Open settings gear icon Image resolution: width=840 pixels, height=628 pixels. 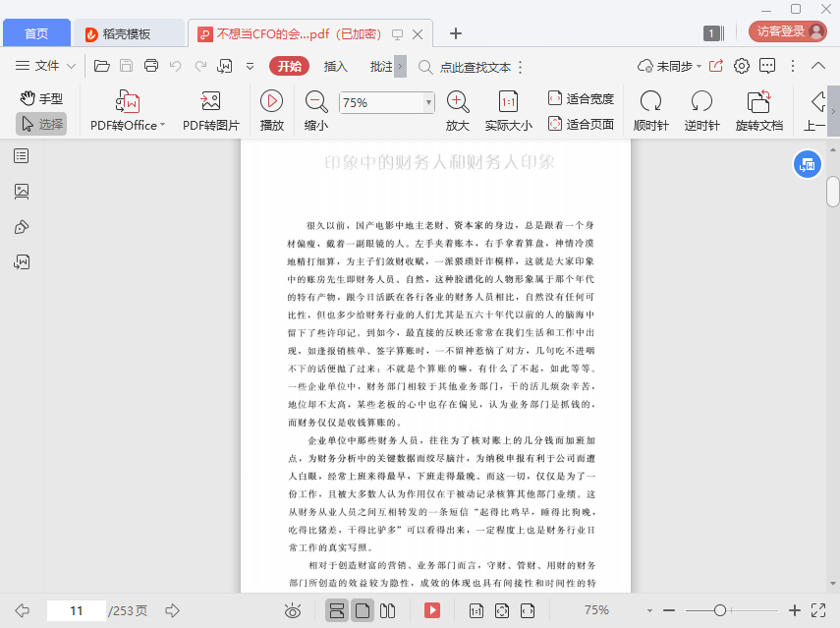click(742, 66)
